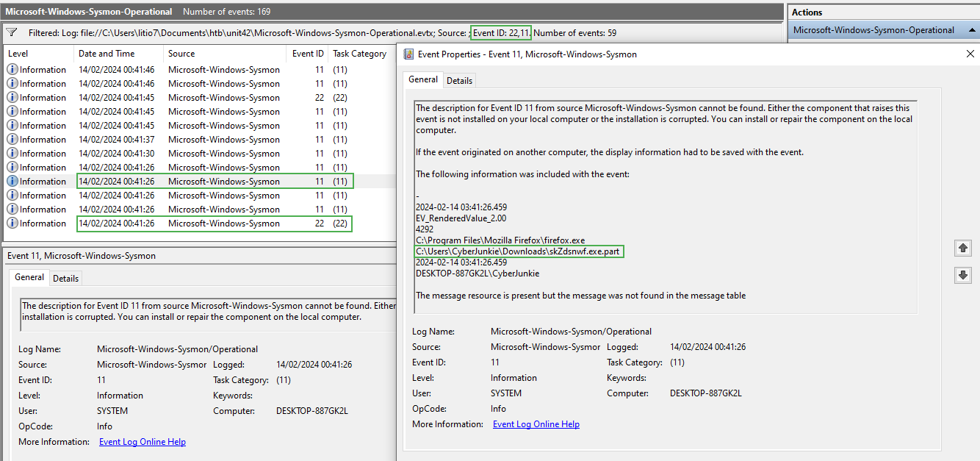Click the info icon of the 00:41:26 Event ID 22 row

(12, 224)
